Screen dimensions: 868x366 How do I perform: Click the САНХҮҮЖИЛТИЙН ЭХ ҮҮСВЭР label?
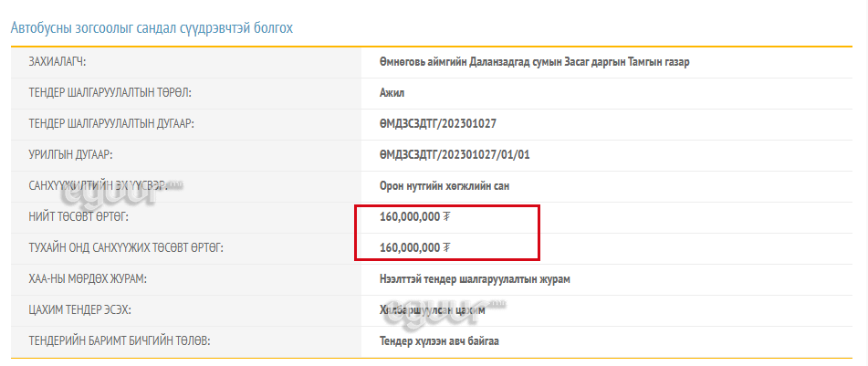tap(99, 186)
